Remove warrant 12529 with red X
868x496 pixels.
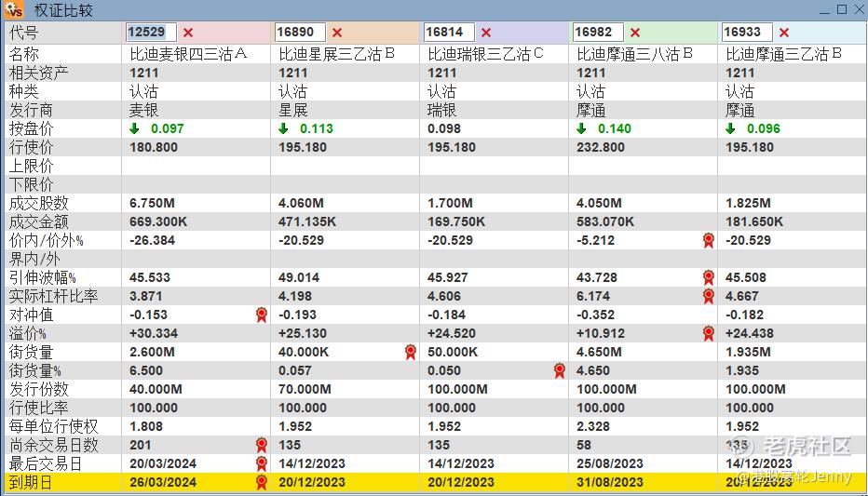pos(188,33)
